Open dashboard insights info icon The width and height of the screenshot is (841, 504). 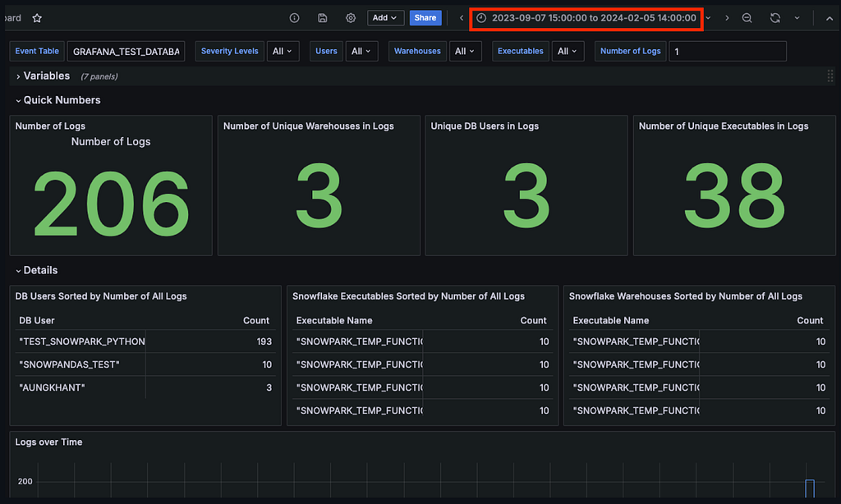(x=295, y=18)
